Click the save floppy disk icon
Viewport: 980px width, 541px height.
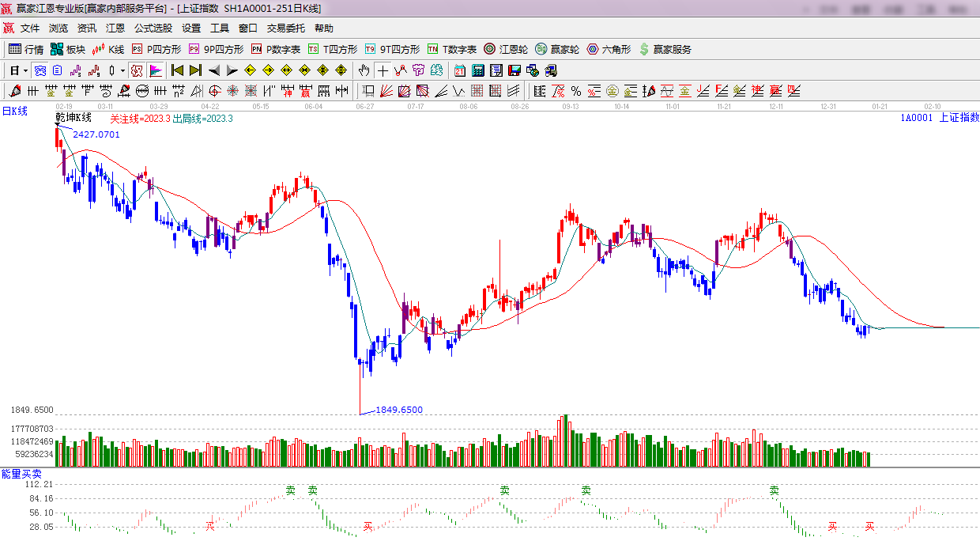pyautogui.click(x=514, y=70)
